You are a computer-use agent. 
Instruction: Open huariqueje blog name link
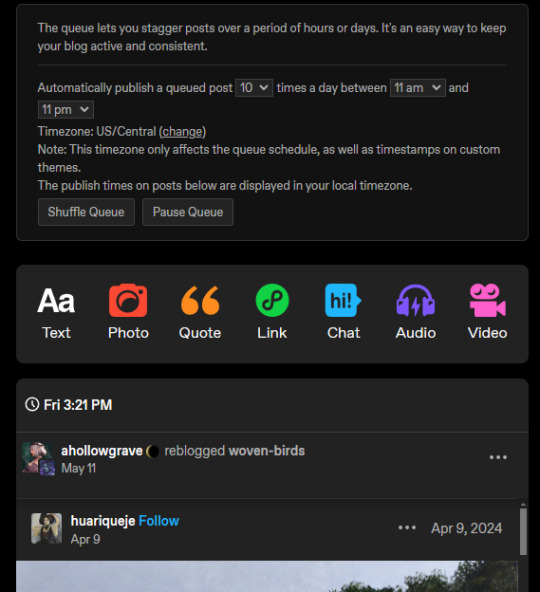click(x=103, y=521)
